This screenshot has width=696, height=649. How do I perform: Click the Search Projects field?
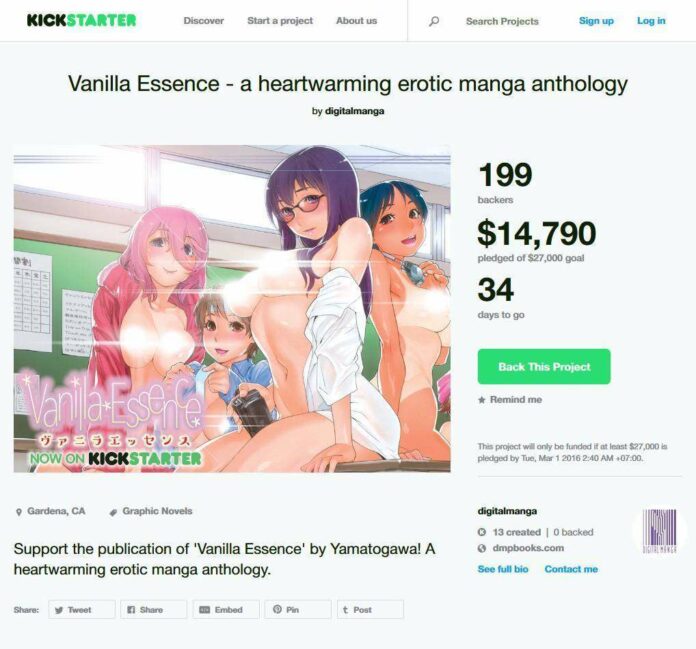[x=502, y=21]
